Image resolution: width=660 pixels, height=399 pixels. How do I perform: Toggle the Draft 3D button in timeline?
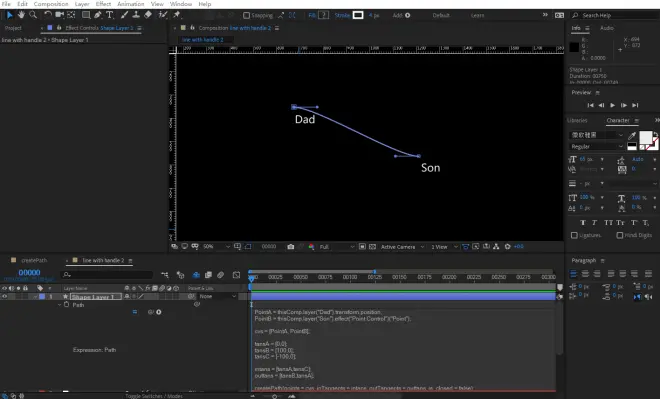click(196, 275)
